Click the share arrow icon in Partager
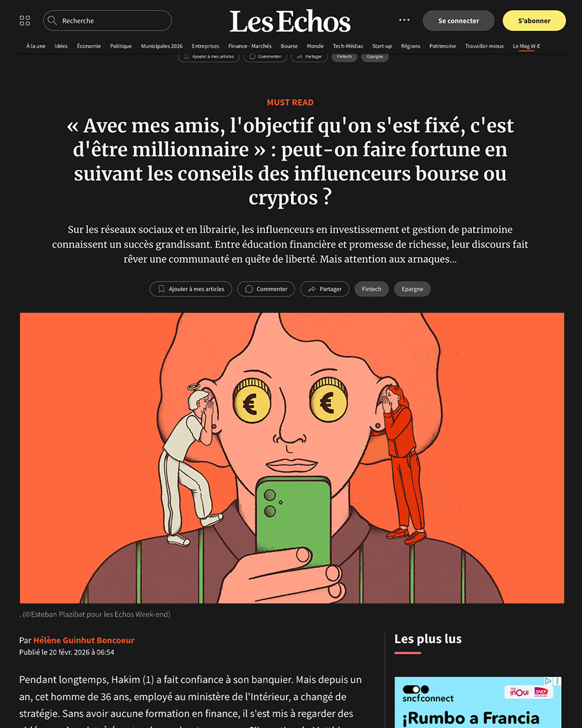 (312, 289)
